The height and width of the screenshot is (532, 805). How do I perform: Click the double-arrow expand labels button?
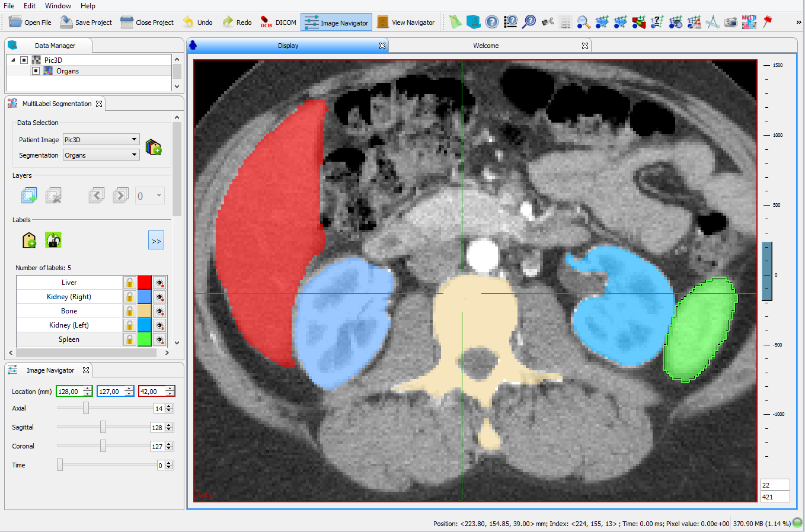point(156,241)
